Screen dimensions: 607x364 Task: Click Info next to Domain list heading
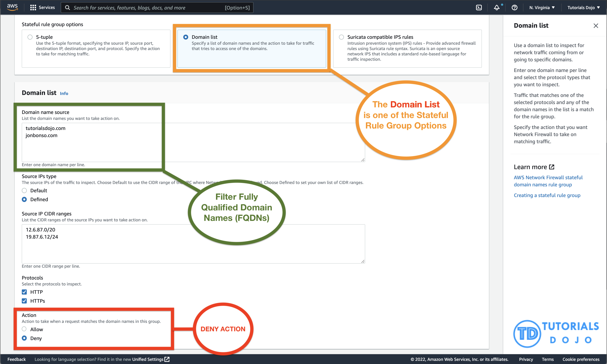point(64,93)
